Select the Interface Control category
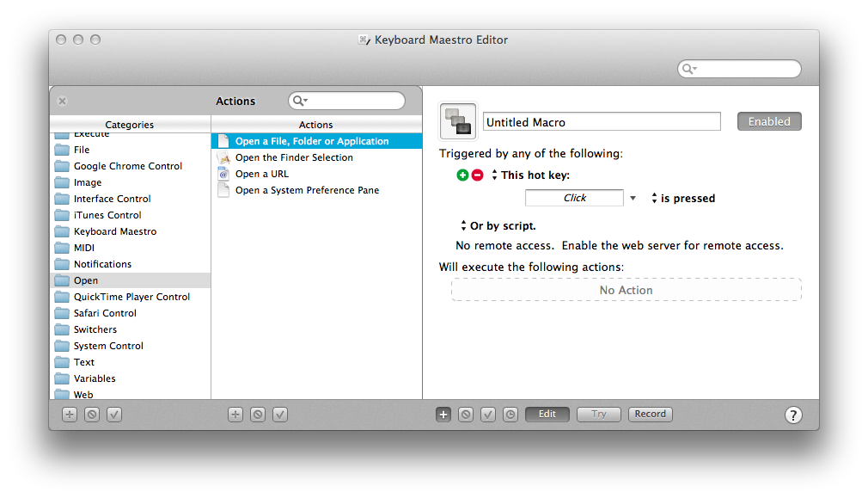 (131, 199)
